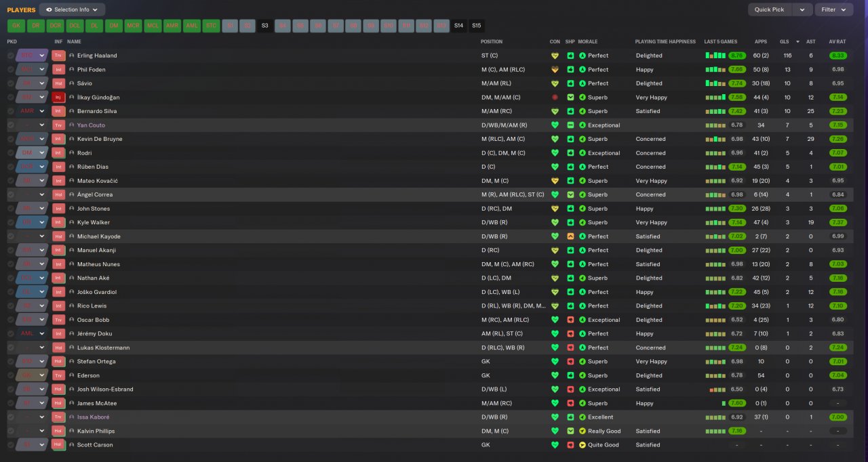Image resolution: width=868 pixels, height=462 pixels.
Task: Click Lukas Klostermann's Hol info badge
Action: tap(58, 348)
